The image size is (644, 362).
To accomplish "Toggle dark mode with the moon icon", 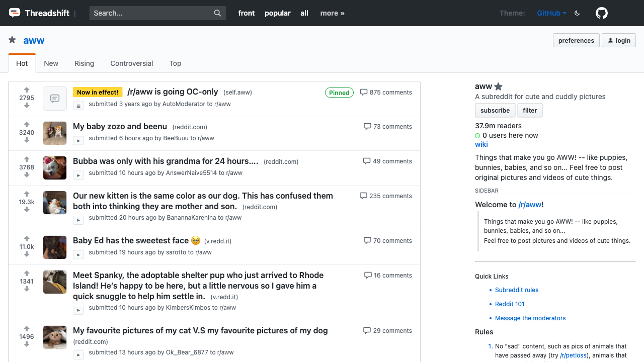I will coord(577,13).
